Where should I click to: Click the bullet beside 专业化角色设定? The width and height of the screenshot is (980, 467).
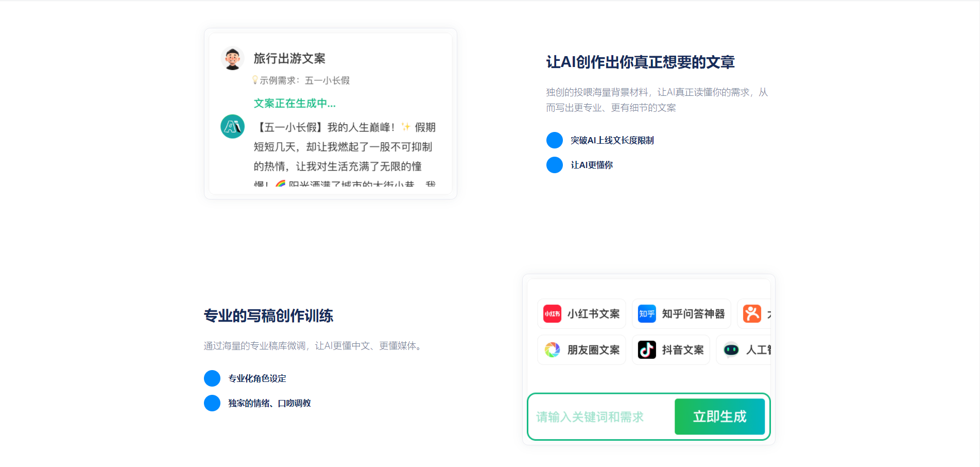tap(212, 378)
